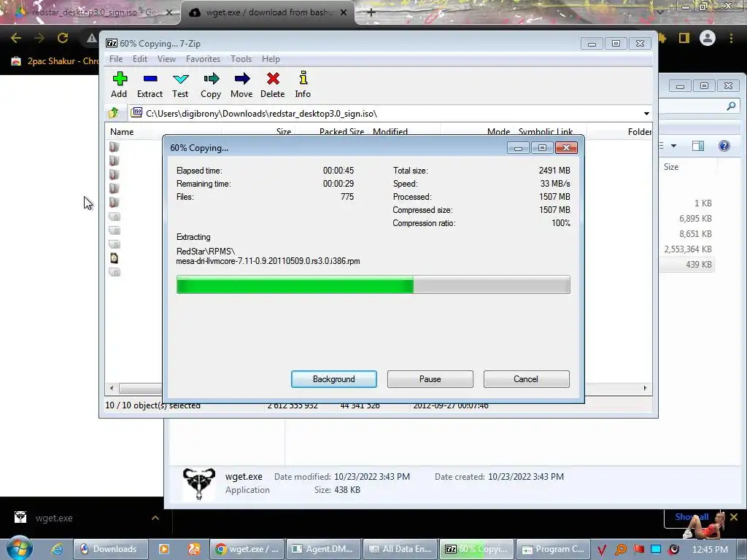
Task: Open the Windows Start menu
Action: [x=19, y=548]
